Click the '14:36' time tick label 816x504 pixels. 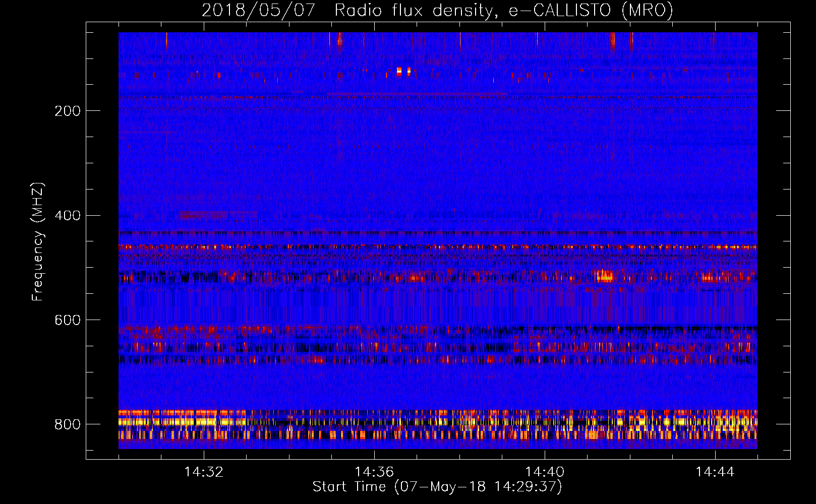374,472
